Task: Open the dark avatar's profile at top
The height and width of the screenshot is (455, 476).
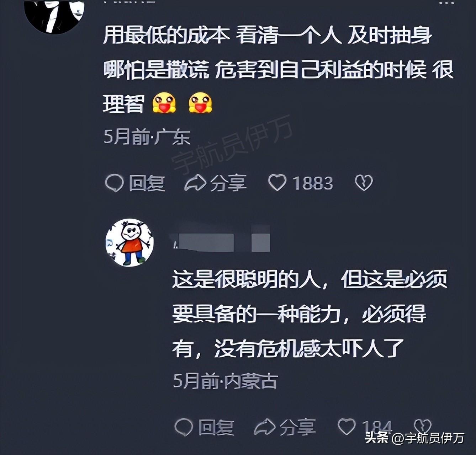Action: pyautogui.click(x=54, y=15)
